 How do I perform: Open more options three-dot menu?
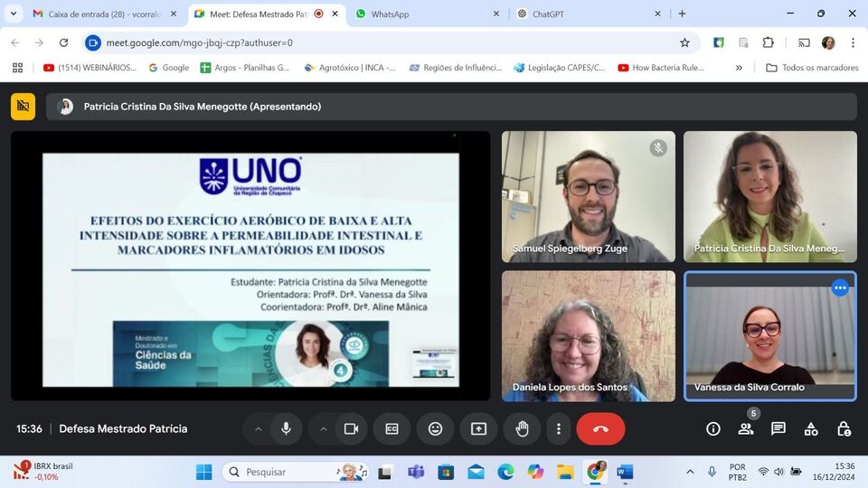559,428
